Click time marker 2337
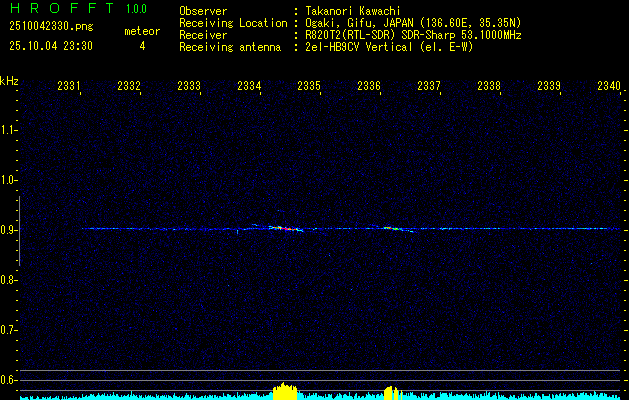 (429, 86)
